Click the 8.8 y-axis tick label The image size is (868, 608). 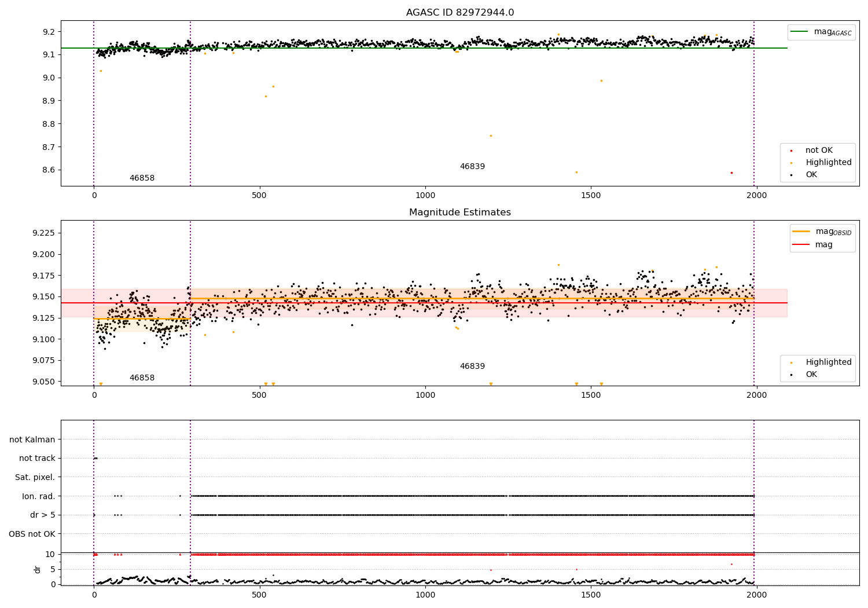pos(49,124)
